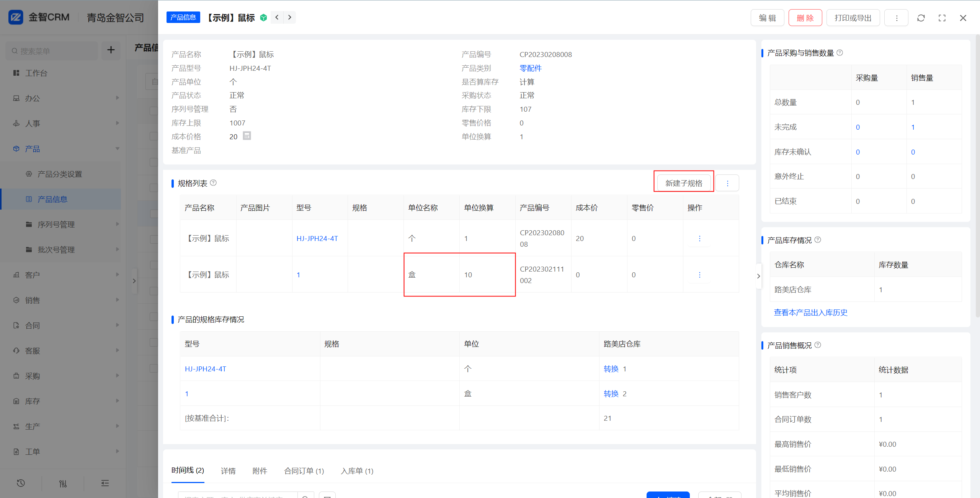The width and height of the screenshot is (980, 498).
Task: Open the 零配件 product category link
Action: [x=531, y=68]
